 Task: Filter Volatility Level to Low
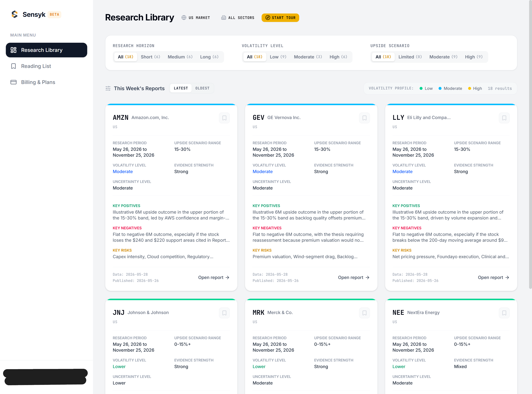[x=278, y=57]
